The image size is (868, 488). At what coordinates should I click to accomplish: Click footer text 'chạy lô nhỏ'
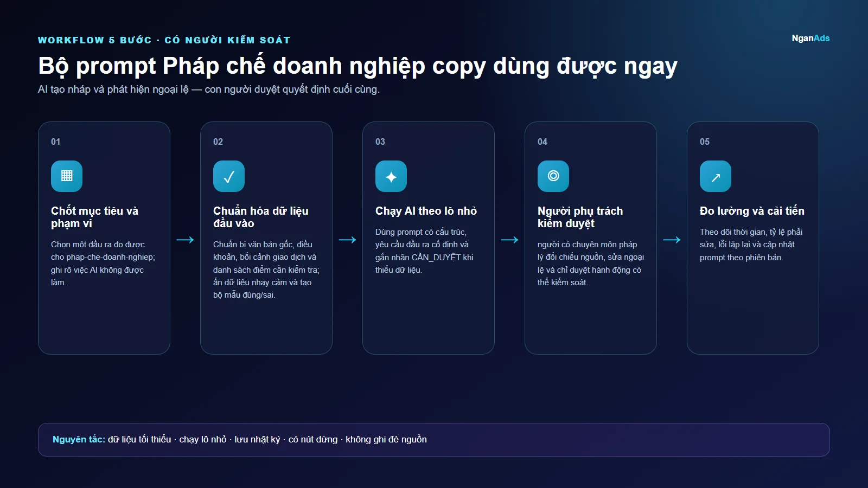pos(203,439)
